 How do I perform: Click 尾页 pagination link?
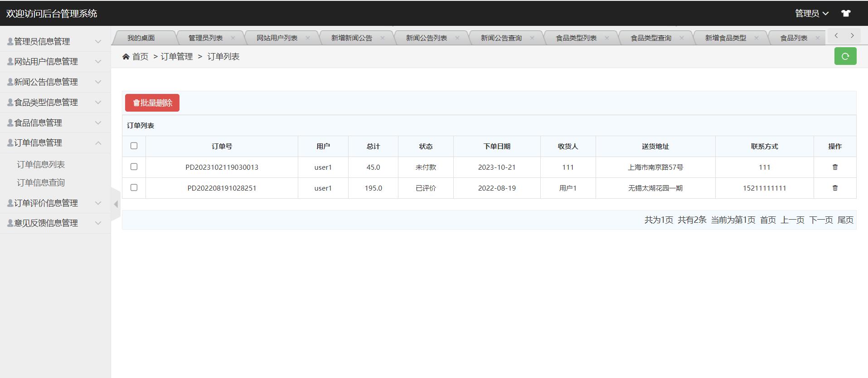[845, 220]
